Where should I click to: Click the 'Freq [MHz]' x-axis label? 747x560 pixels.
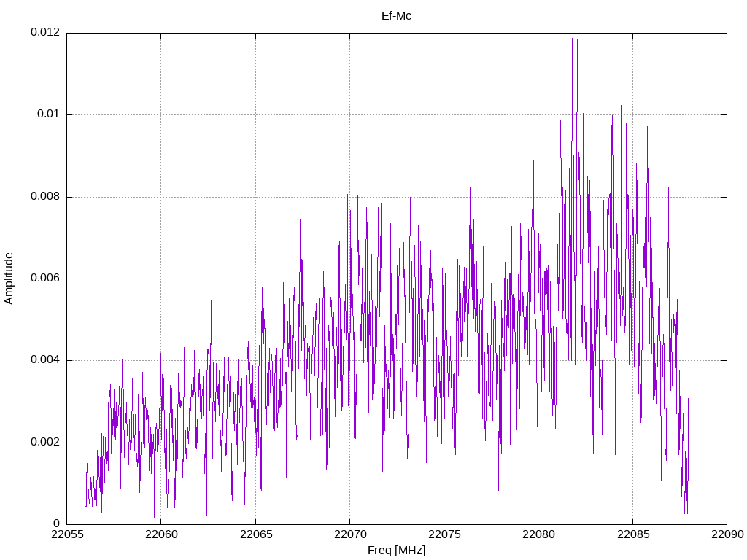click(396, 550)
